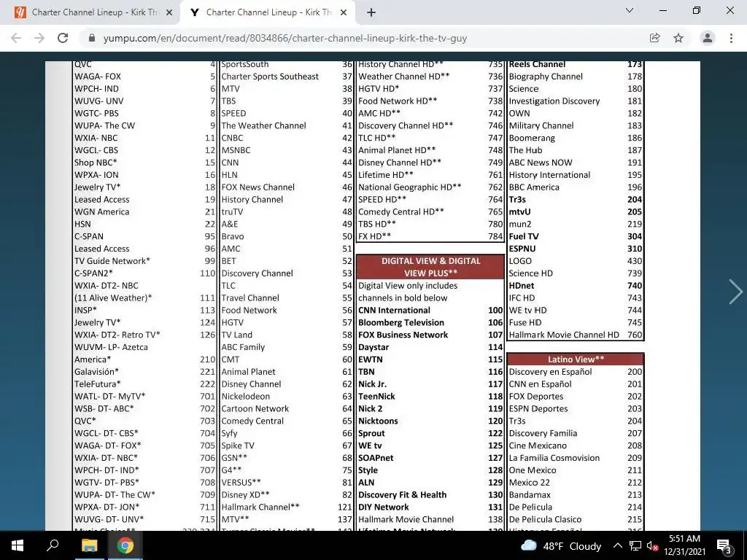747x560 pixels.
Task: Switch to first Charter Channel Lineup tab
Action: pos(90,12)
